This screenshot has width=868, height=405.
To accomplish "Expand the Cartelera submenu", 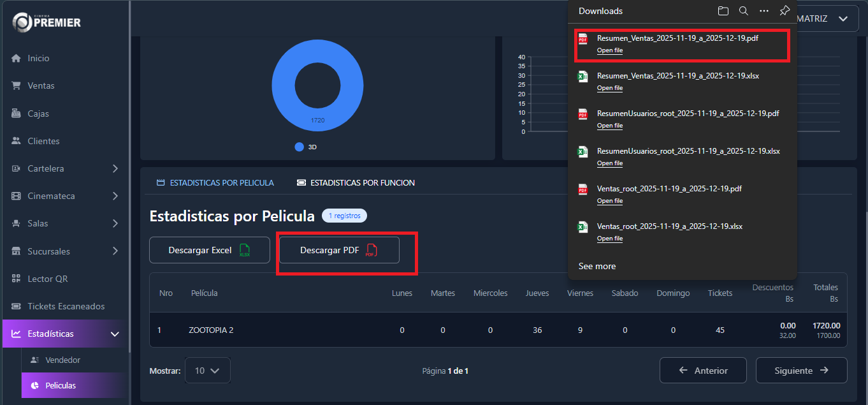I will pyautogui.click(x=115, y=168).
